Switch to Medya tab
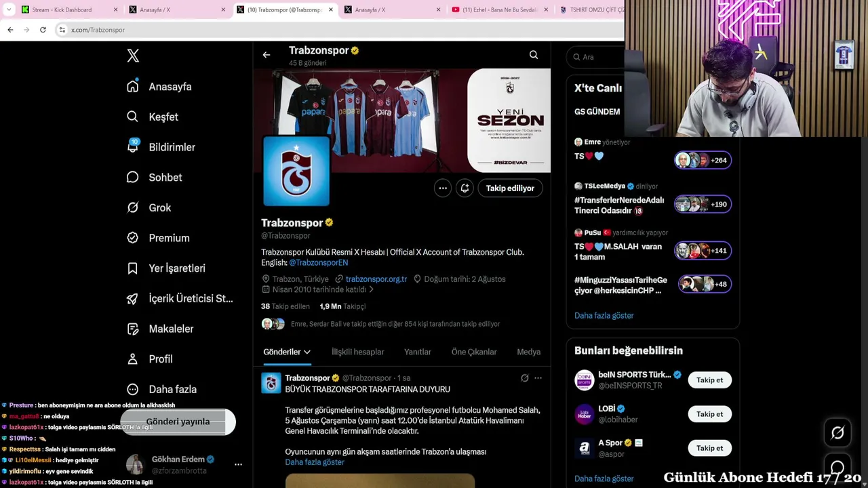This screenshot has width=868, height=488. [529, 352]
